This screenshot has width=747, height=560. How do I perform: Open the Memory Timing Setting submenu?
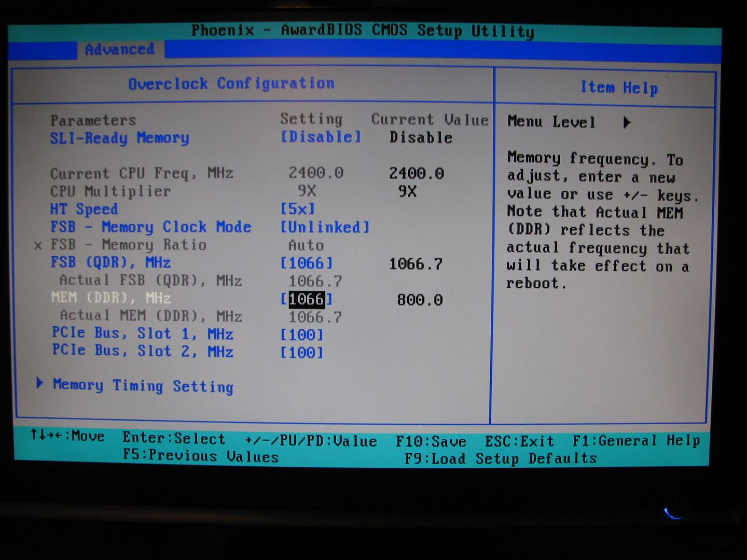pos(143,386)
